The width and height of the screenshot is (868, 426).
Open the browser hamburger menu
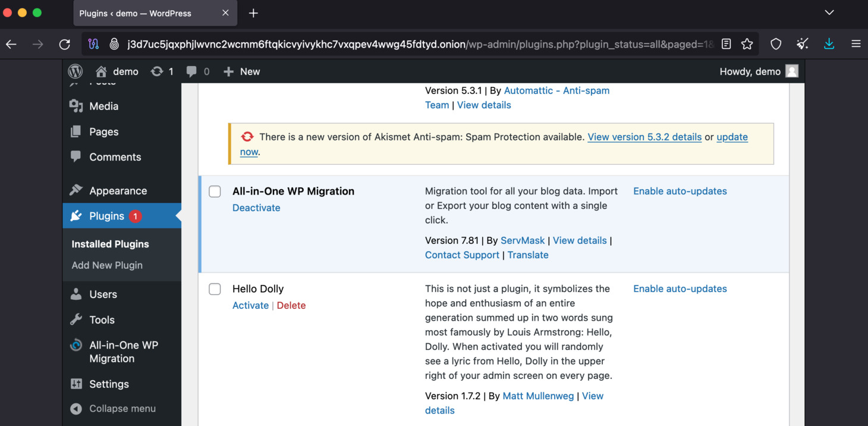tap(856, 44)
